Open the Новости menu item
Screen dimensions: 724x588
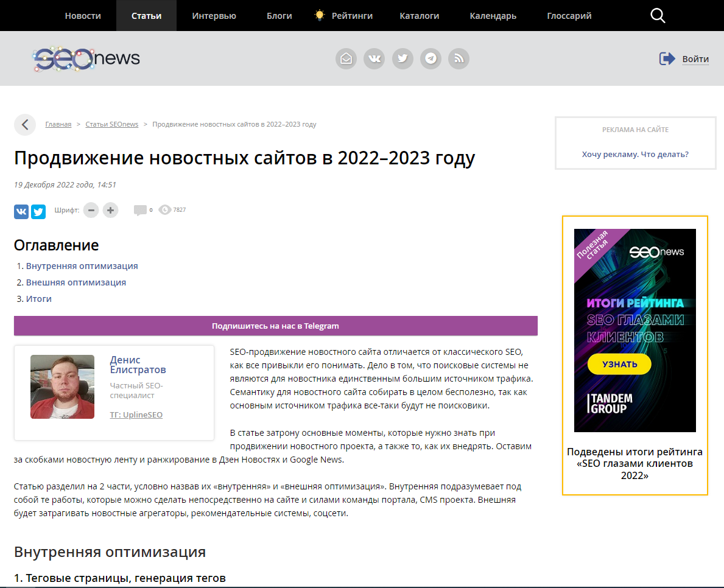coord(83,16)
